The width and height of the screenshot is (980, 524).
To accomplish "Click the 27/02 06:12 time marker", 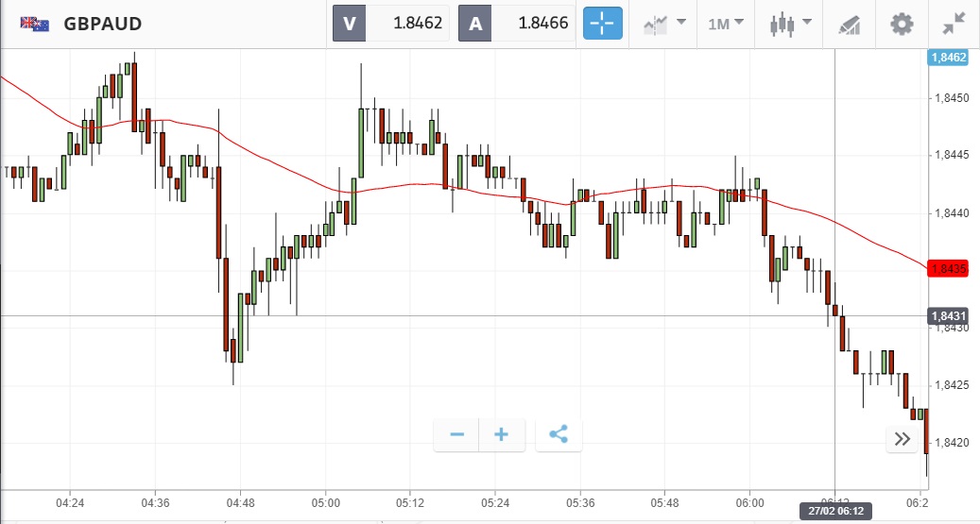I will pos(835,511).
